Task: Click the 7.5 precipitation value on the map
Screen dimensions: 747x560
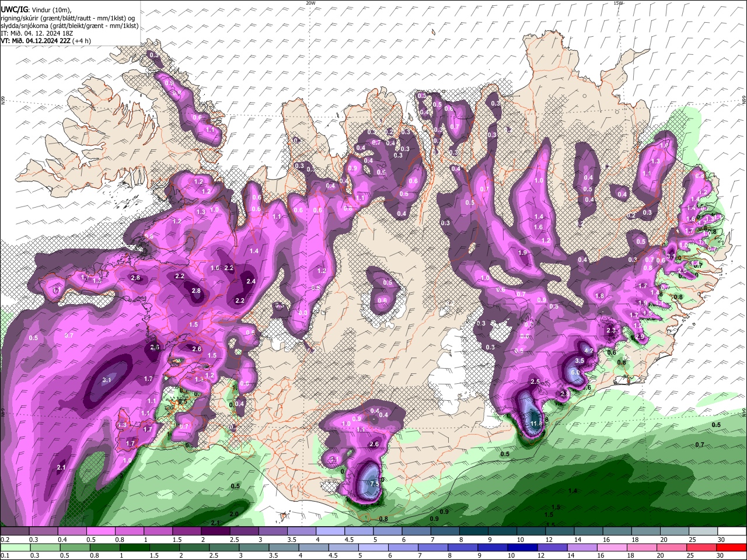Action: (x=375, y=484)
